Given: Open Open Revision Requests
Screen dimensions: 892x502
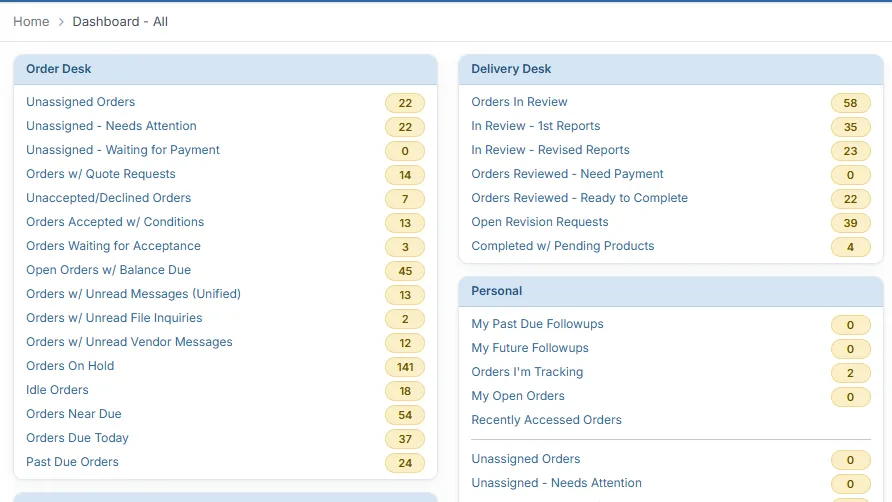Looking at the screenshot, I should (540, 221).
